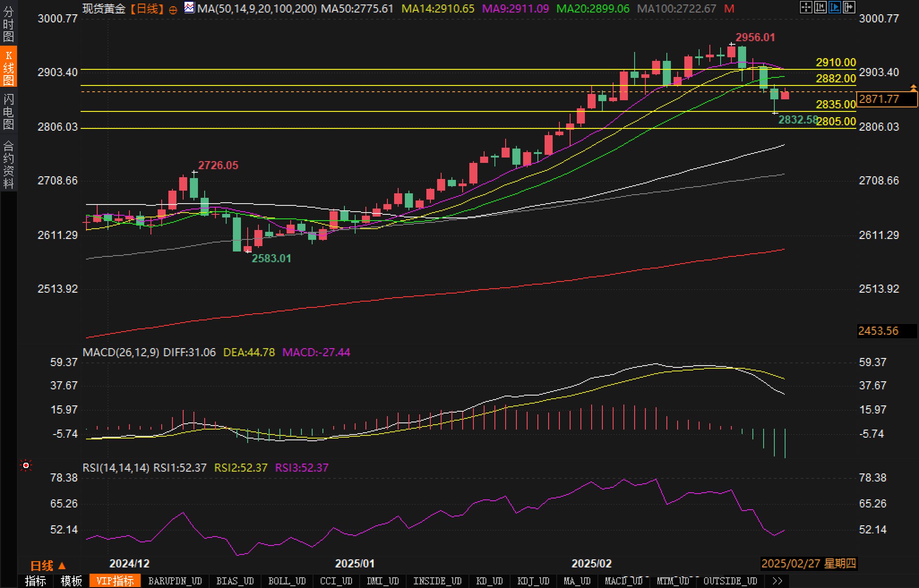Click the red M letter after MA100
The image size is (919, 588).
pyautogui.click(x=729, y=9)
